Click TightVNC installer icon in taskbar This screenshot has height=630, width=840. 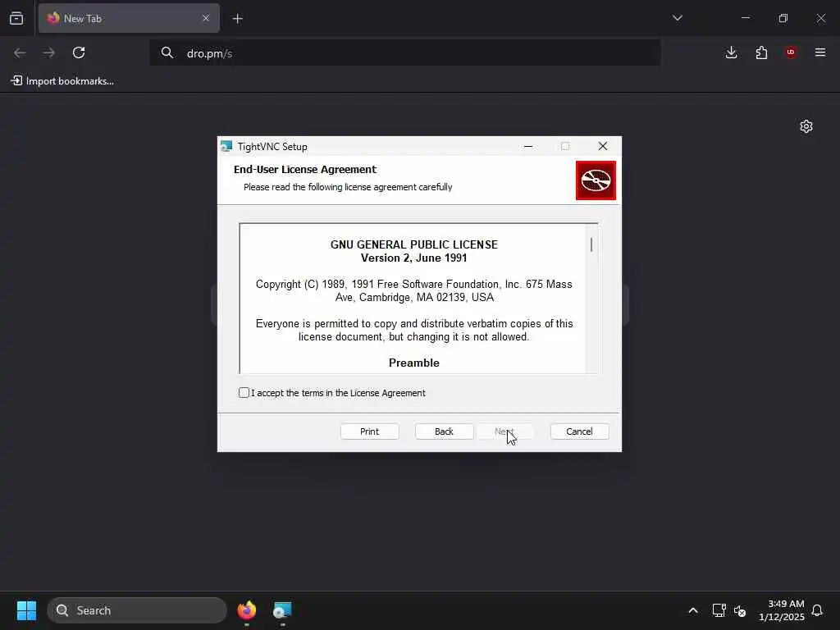coord(282,610)
